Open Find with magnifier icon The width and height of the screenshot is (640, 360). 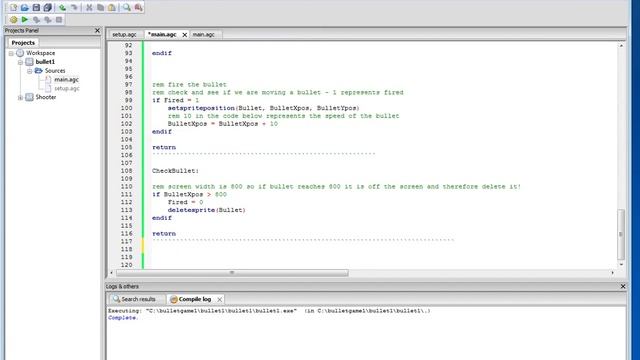127,7
